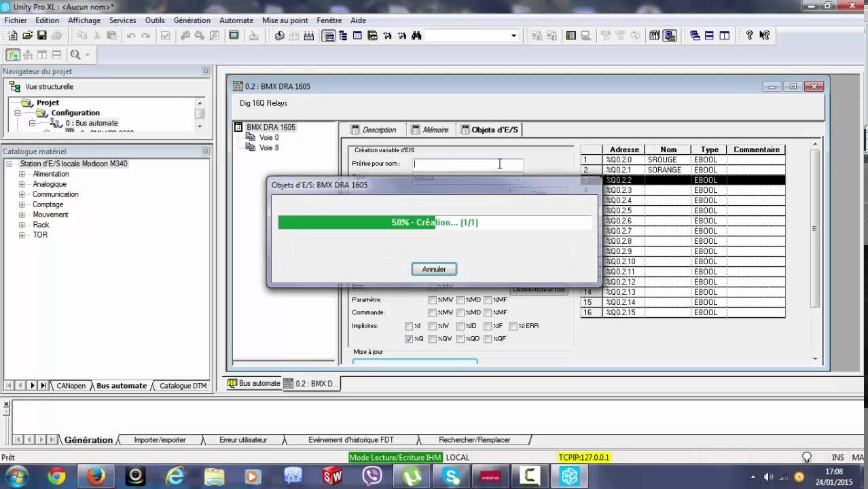Click the Préfixe pour nom input field

468,164
